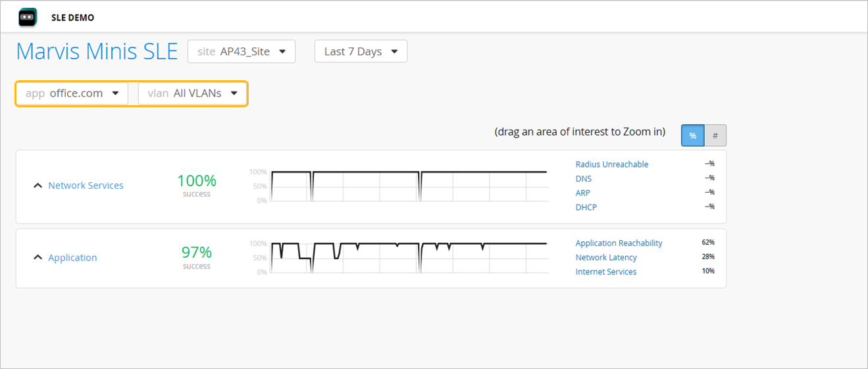This screenshot has height=369, width=868.
Task: Collapse the Network Services row chevron
Action: [x=38, y=186]
